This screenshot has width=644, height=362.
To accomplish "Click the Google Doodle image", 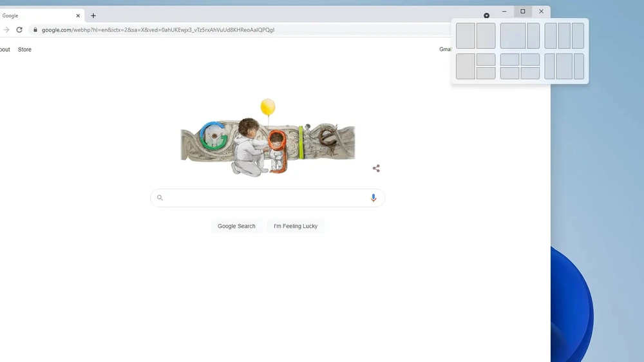I will point(268,138).
